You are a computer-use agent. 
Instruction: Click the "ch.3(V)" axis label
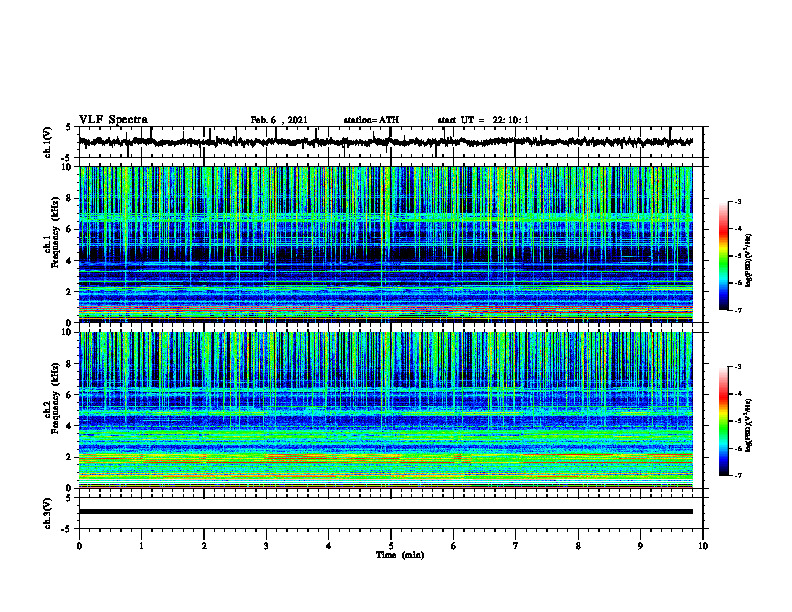coord(47,513)
